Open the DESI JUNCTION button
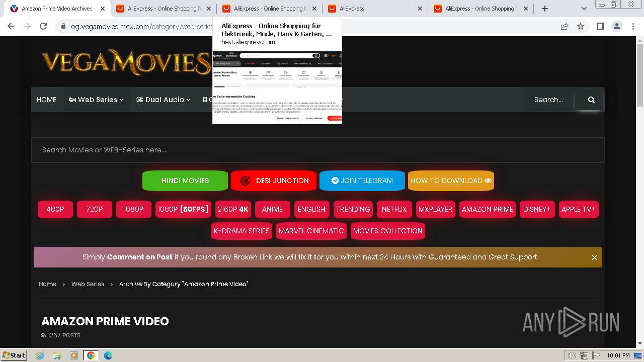 (x=274, y=180)
